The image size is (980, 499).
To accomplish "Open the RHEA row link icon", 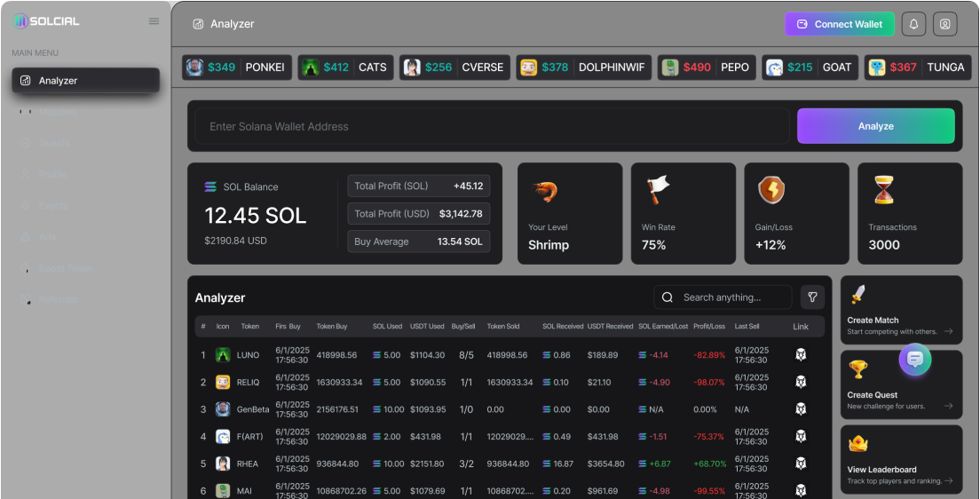I will pyautogui.click(x=801, y=463).
